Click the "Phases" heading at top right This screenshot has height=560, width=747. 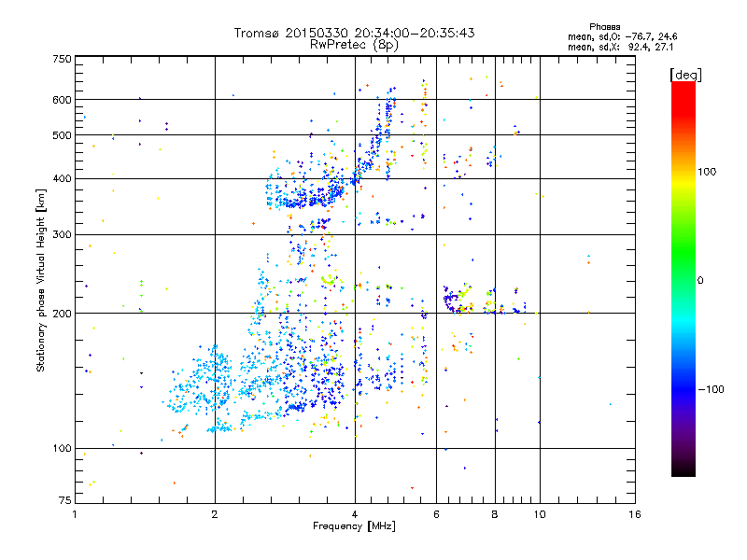coord(604,27)
